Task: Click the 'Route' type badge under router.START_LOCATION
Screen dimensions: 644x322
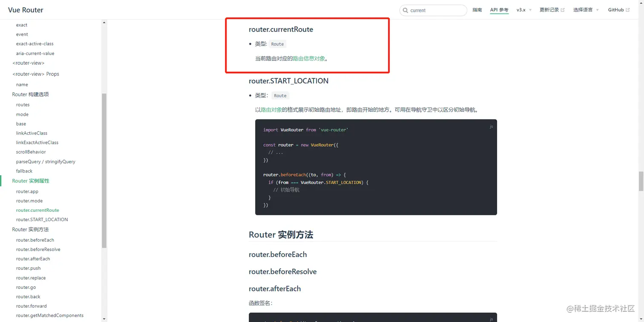Action: [280, 95]
